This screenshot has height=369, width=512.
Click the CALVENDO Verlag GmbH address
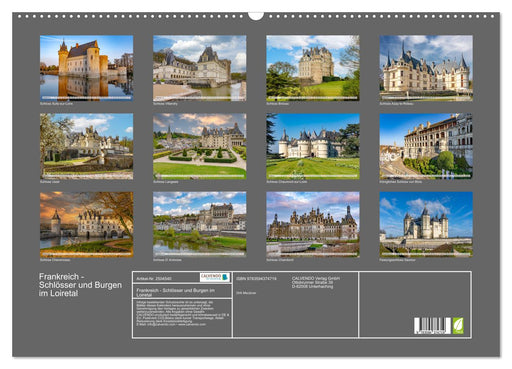[x=316, y=282]
